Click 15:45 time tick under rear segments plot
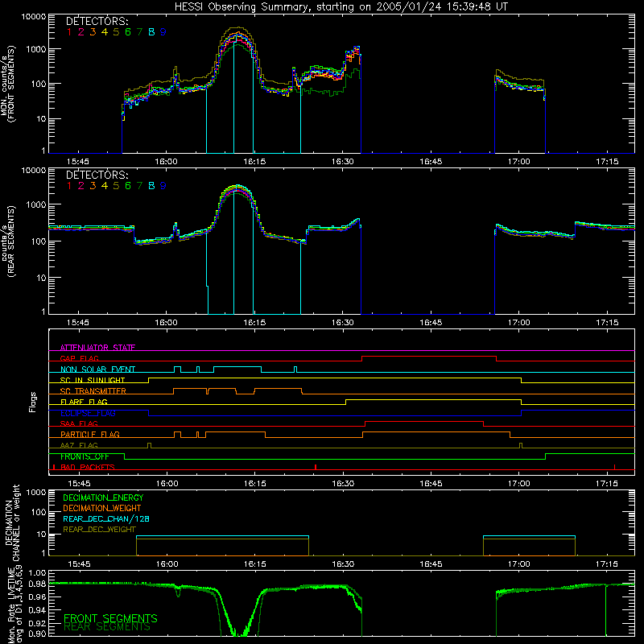 coord(77,323)
